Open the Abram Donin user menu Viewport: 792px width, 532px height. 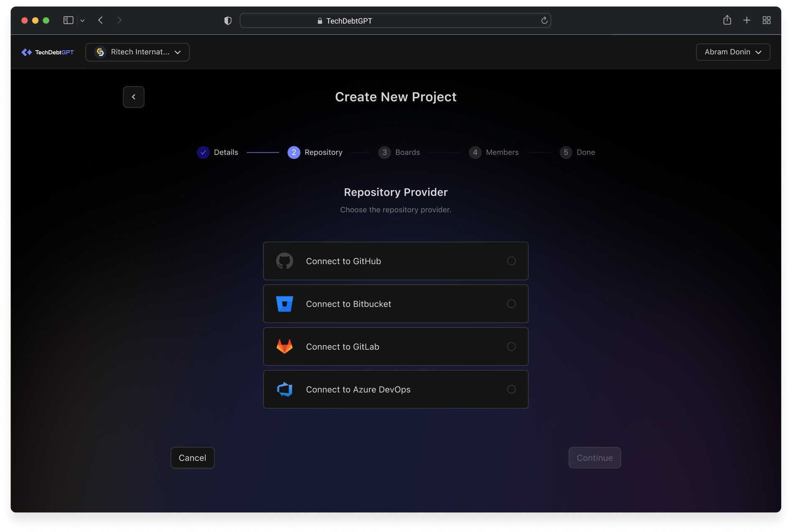(733, 52)
